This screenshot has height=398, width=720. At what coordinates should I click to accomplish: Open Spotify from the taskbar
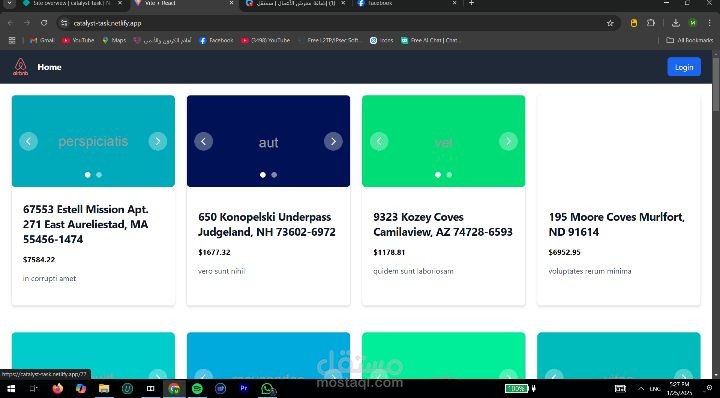(x=197, y=388)
